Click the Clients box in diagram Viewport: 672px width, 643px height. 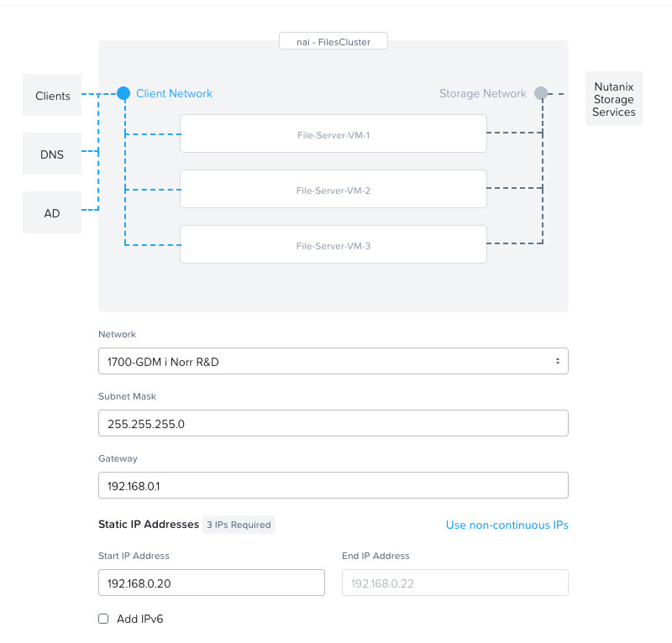pyautogui.click(x=52, y=96)
